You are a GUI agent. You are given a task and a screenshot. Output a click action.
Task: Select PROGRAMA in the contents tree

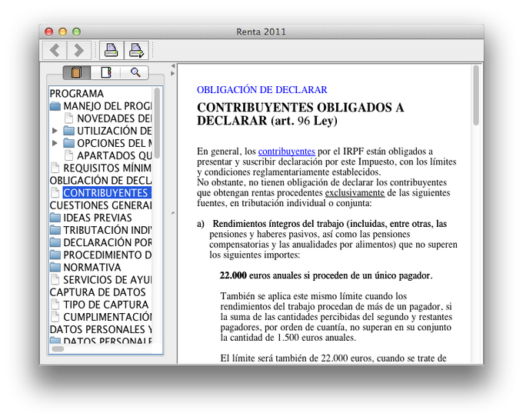[77, 93]
